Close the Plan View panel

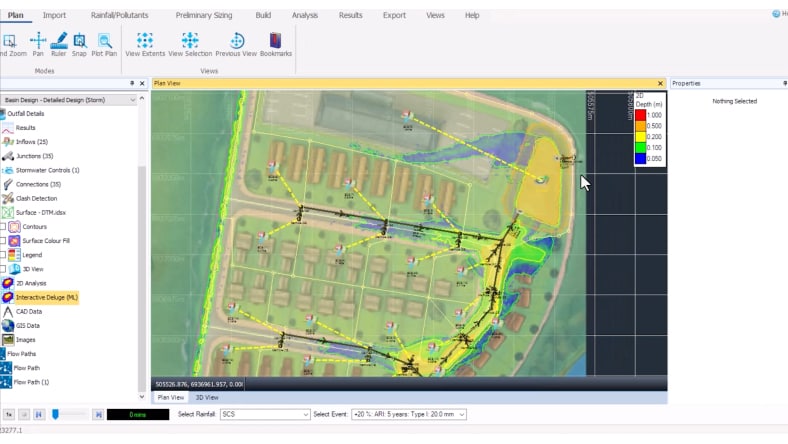(x=660, y=83)
